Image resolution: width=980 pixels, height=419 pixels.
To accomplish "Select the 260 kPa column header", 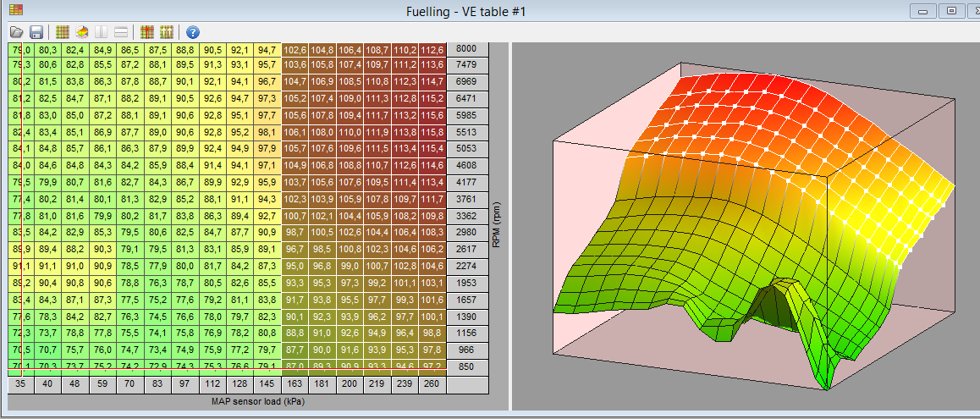I will click(x=432, y=384).
